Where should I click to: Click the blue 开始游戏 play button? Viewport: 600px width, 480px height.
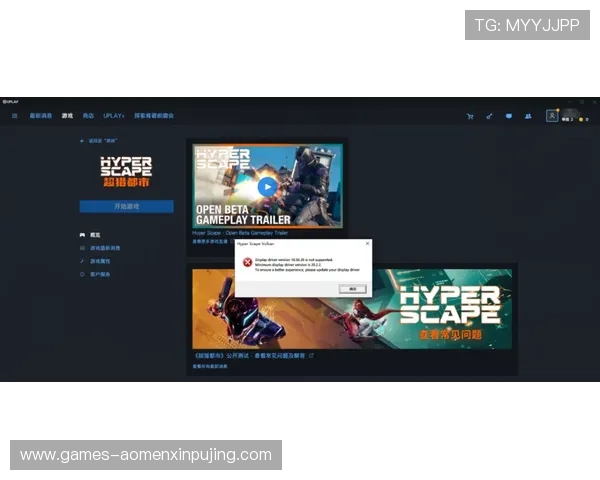(x=126, y=206)
